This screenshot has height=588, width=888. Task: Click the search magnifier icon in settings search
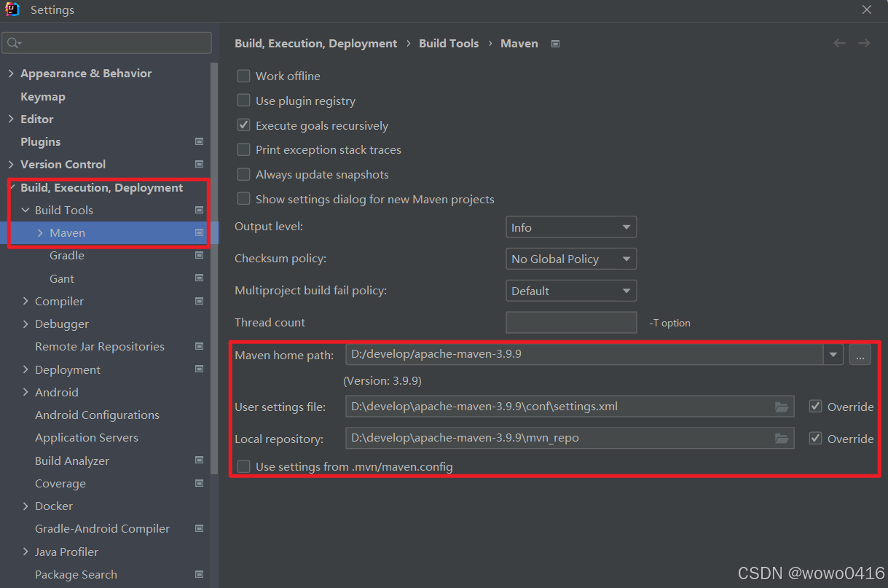pos(13,43)
